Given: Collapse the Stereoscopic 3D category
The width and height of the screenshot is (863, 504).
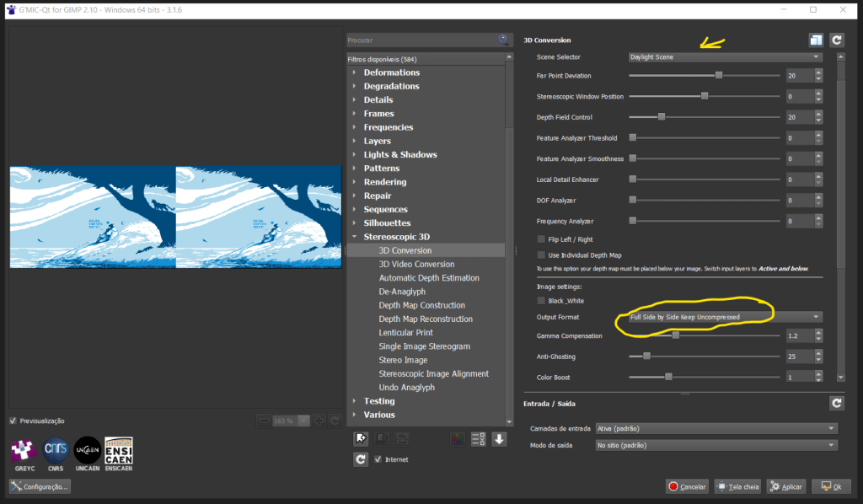Looking at the screenshot, I should pos(353,236).
